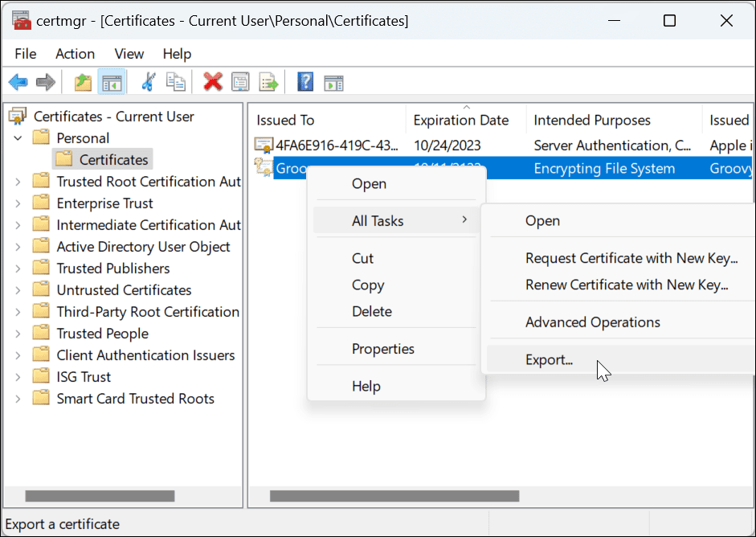Toggle Show/Hide Console Tree button

[x=110, y=82]
